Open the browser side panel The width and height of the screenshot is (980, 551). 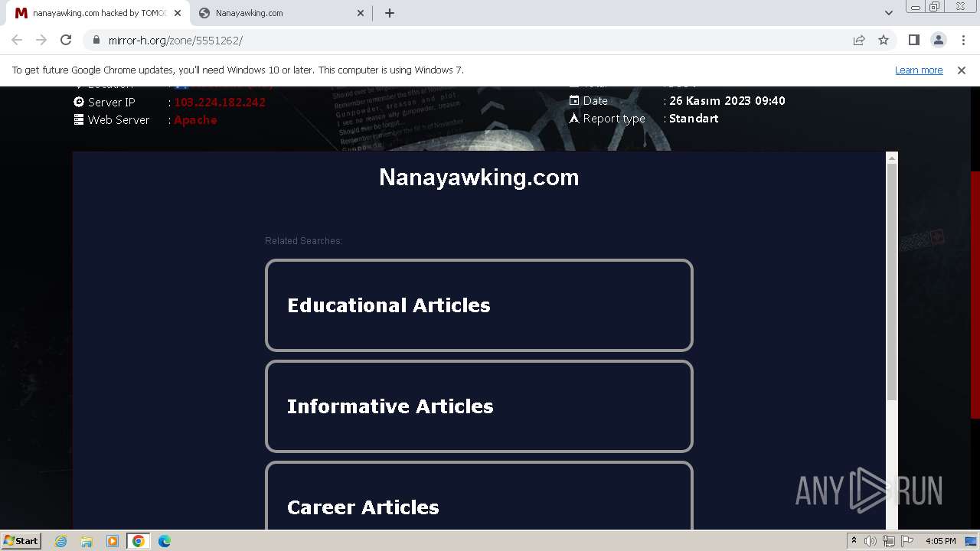[x=913, y=40]
